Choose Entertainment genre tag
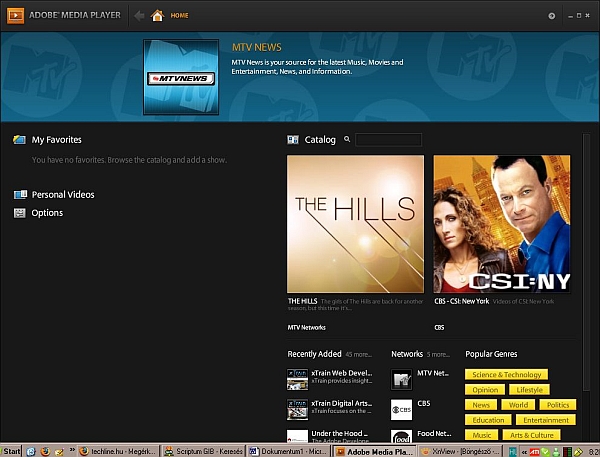The height and width of the screenshot is (457, 600). click(546, 420)
